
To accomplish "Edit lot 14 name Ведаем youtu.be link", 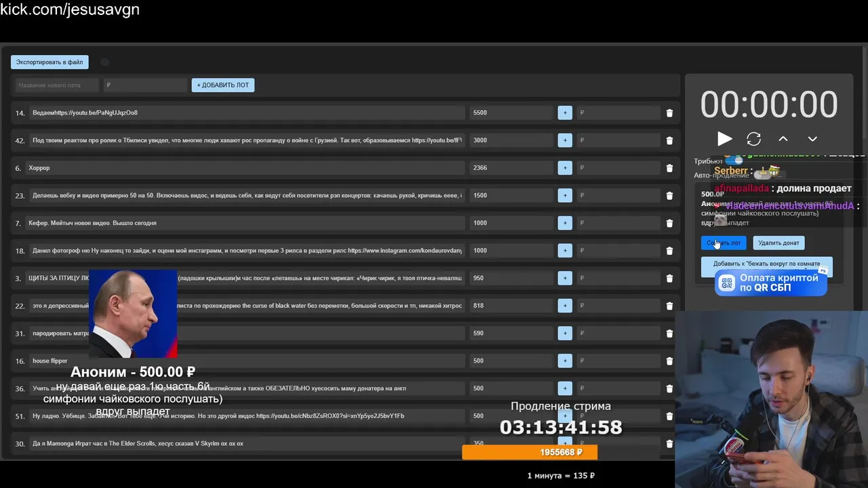I will (247, 113).
